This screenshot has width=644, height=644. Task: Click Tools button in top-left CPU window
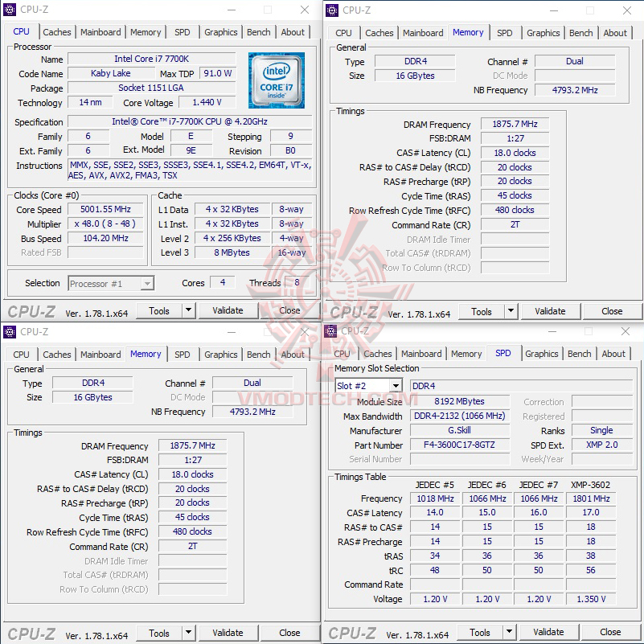[x=159, y=310]
